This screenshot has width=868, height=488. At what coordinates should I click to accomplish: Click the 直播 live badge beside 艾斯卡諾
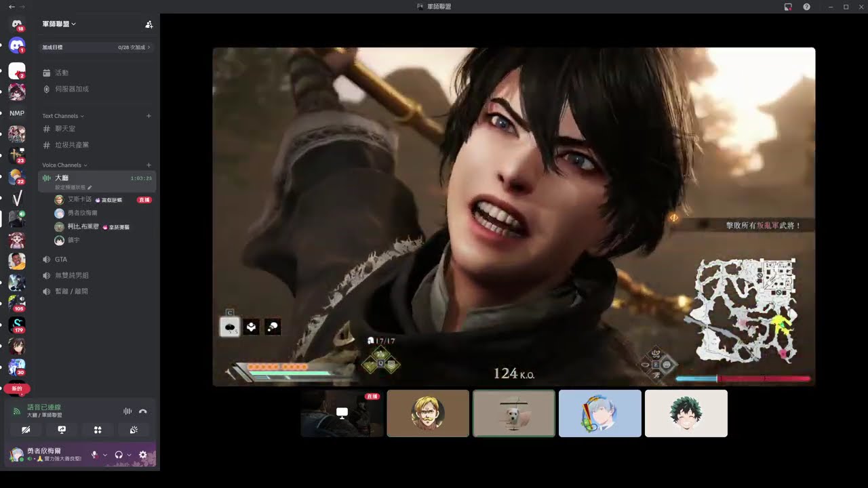coord(144,200)
